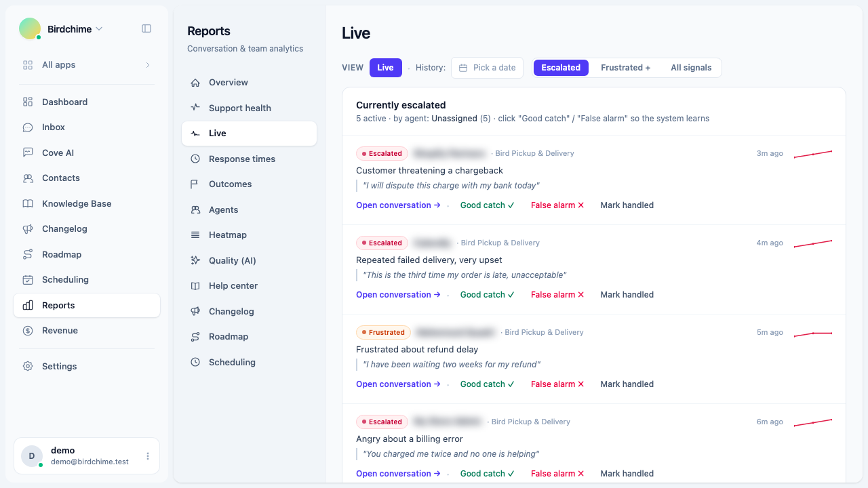The image size is (868, 488).
Task: Click the Help center book icon
Action: point(195,286)
